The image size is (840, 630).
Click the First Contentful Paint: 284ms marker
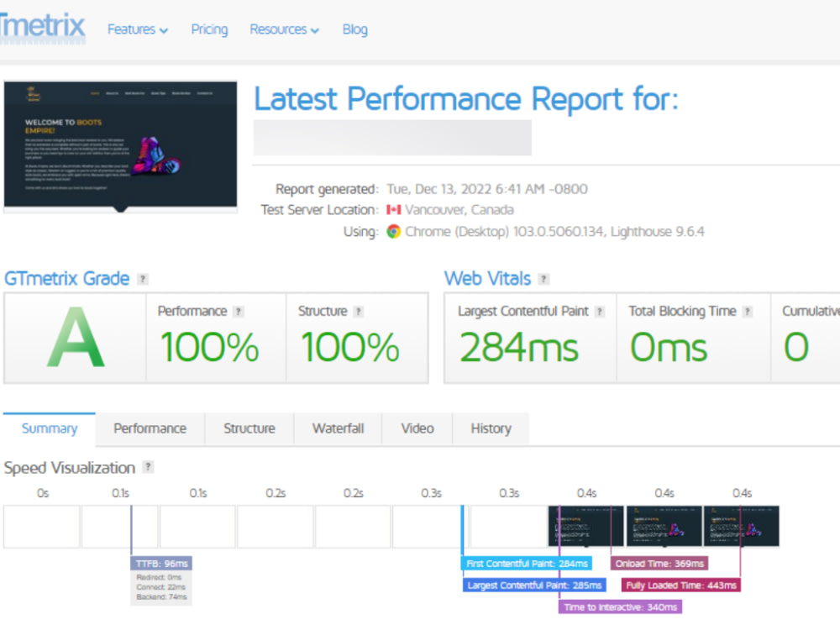(x=527, y=564)
